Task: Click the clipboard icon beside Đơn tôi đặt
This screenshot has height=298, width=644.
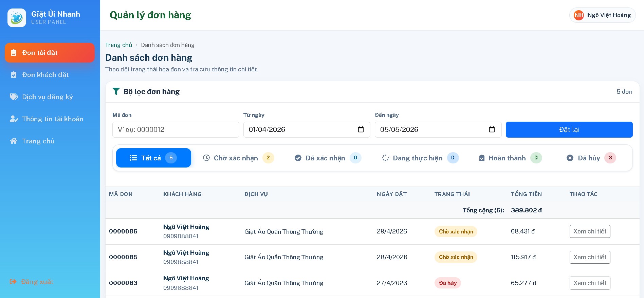Action: [x=14, y=53]
